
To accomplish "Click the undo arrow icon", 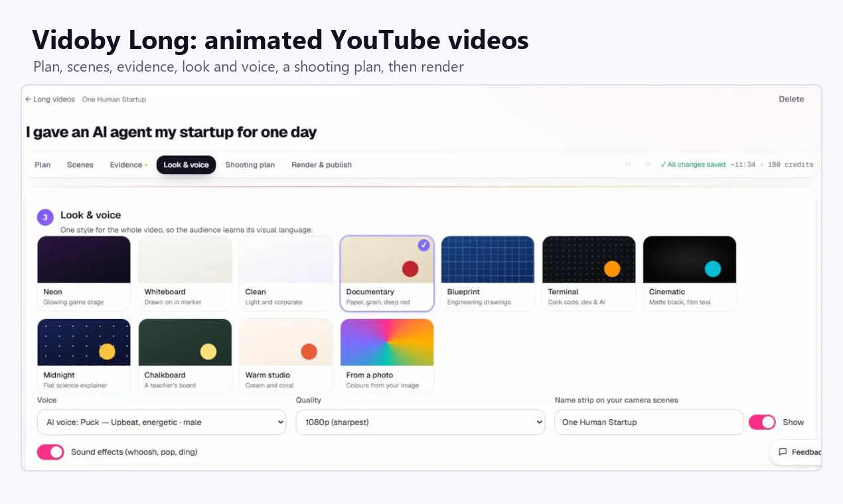I will click(628, 164).
